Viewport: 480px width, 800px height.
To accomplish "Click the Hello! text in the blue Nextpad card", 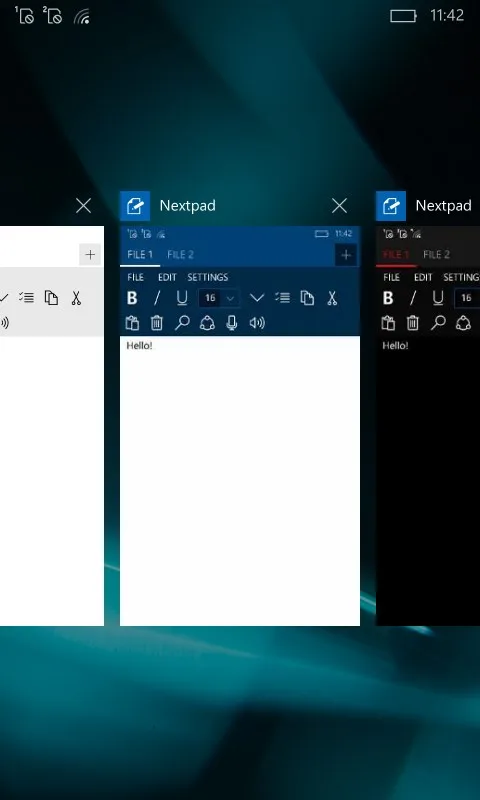I will (x=139, y=345).
